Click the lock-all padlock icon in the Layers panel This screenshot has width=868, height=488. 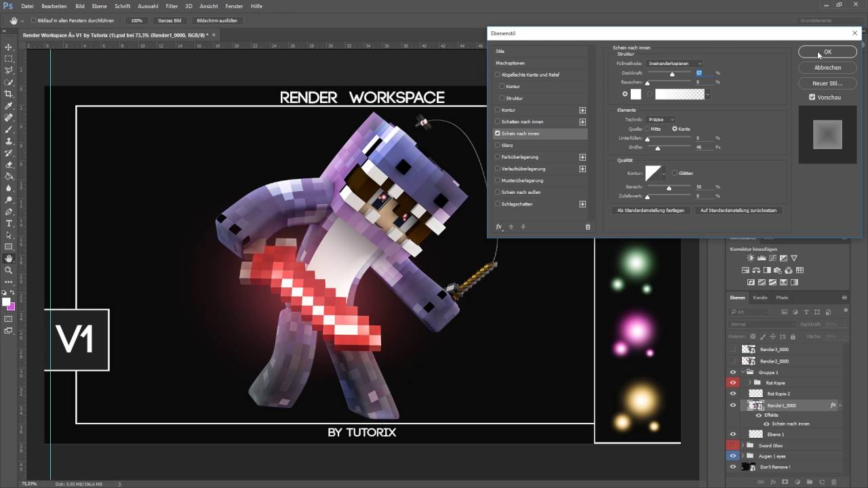[x=793, y=336]
